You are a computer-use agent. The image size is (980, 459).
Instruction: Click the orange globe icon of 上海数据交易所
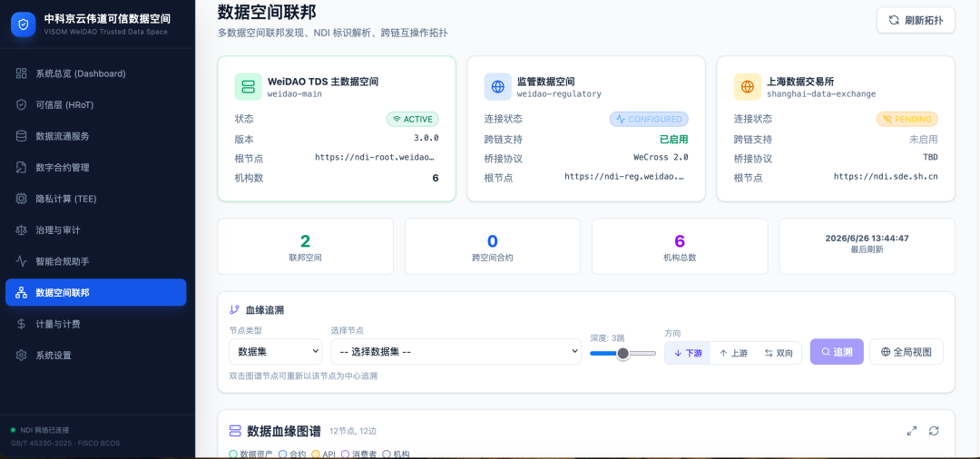748,87
